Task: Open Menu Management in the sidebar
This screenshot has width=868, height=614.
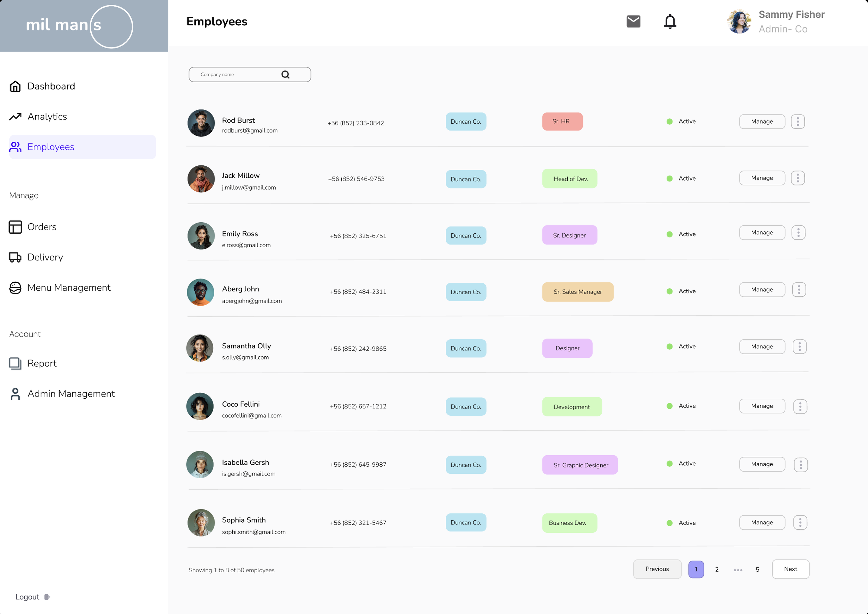Action: 69,288
